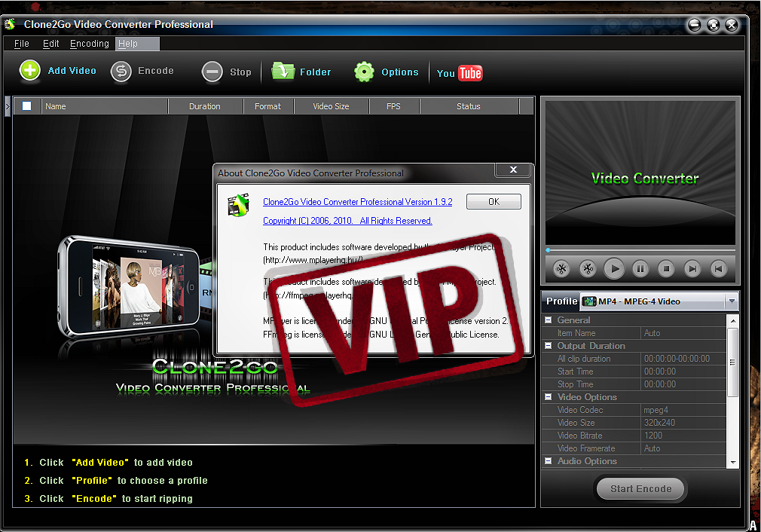Tick the select-all checkbox in list header
Screen dimensions: 761x532
pos(27,105)
